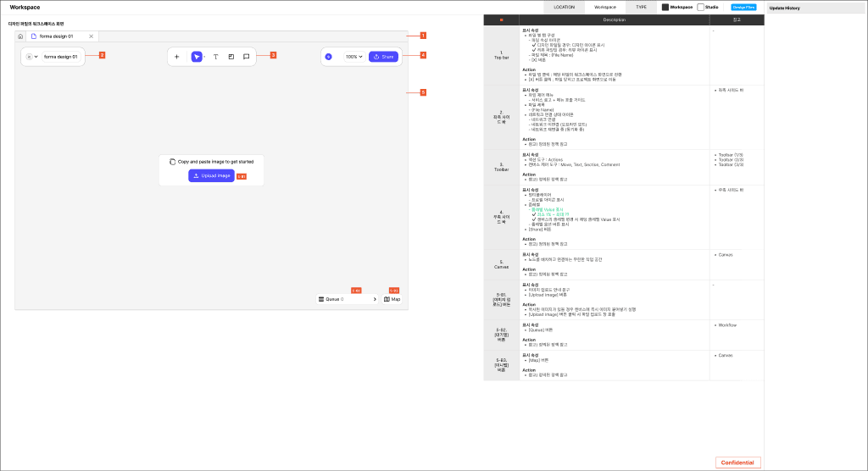
Task: Select the Move cursor tool
Action: tap(197, 57)
